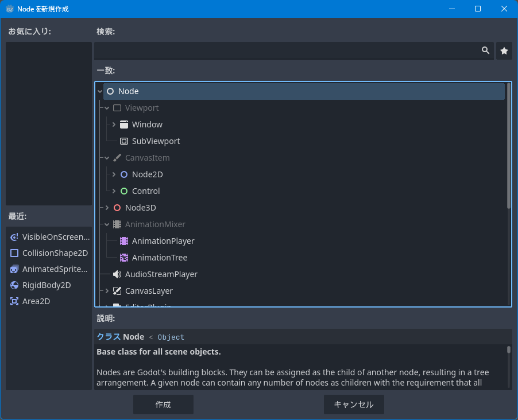Expand the Node3D branch
The width and height of the screenshot is (518, 420).
(107, 208)
